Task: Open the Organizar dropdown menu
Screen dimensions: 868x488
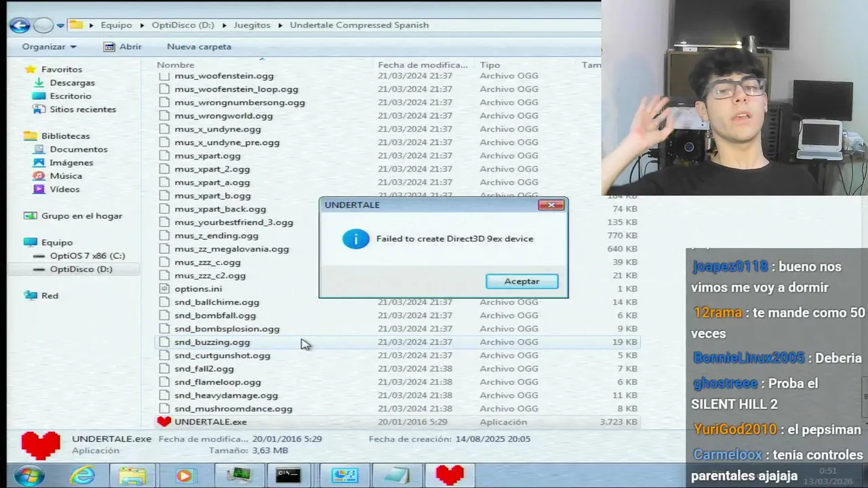Action: click(x=49, y=47)
